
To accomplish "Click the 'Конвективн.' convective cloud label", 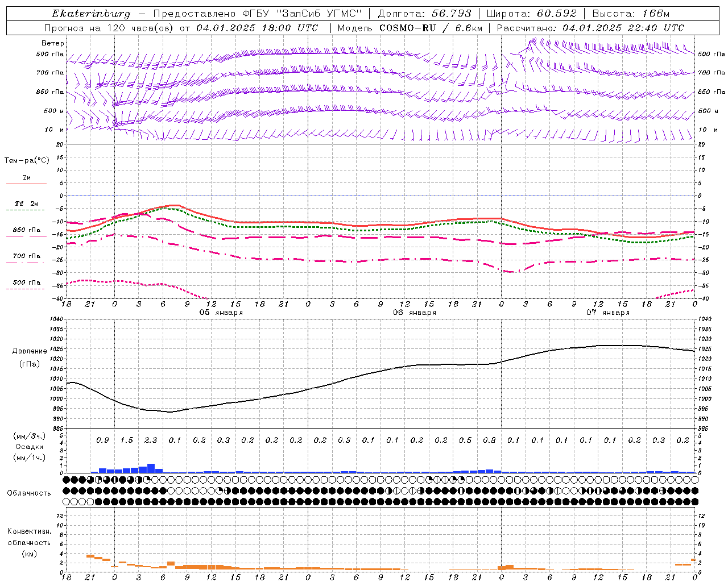I will pyautogui.click(x=29, y=531).
